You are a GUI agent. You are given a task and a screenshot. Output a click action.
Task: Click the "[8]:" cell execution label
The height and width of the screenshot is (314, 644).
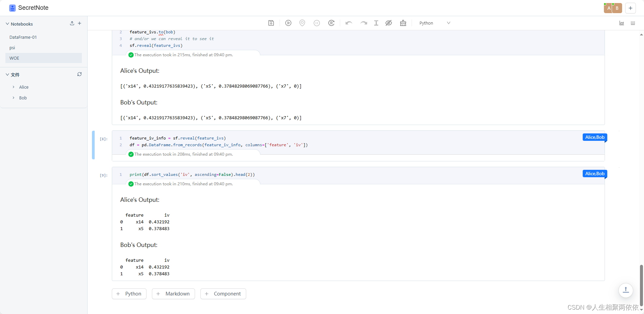pyautogui.click(x=103, y=139)
